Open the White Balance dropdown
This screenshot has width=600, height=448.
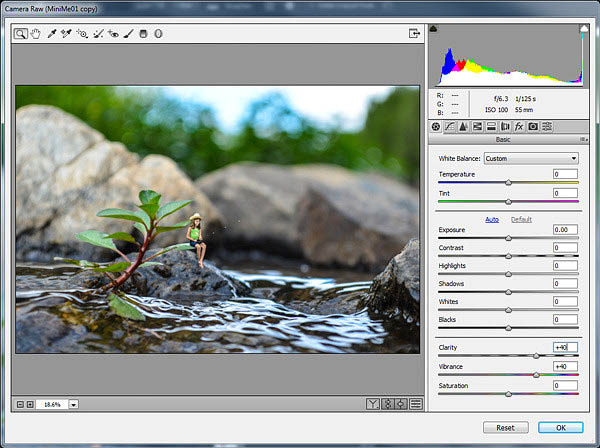pos(531,158)
